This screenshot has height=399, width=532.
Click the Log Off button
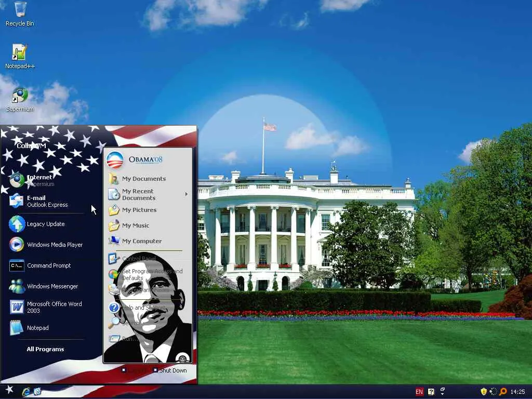pyautogui.click(x=135, y=370)
